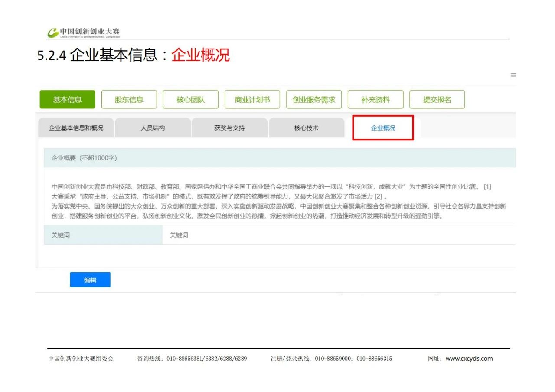Click the highlighted 企业概况 sub-tab
The width and height of the screenshot is (555, 392).
[x=383, y=128]
